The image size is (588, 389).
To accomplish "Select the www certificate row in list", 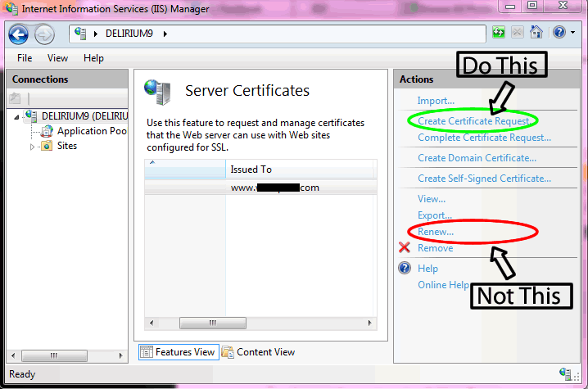I will 274,187.
